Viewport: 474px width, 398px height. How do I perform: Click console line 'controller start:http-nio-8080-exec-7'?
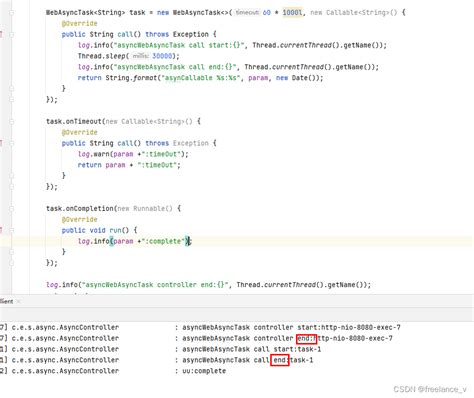(x=291, y=327)
